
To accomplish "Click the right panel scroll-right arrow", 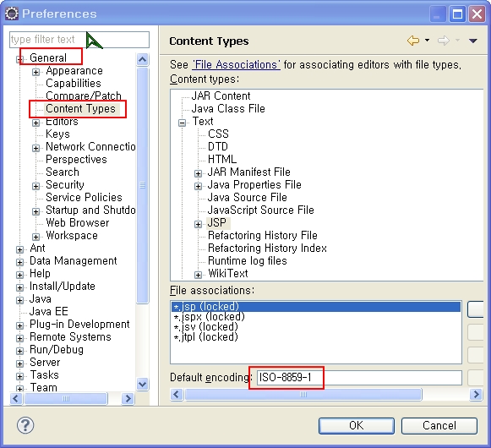I will pyautogui.click(x=476, y=394).
